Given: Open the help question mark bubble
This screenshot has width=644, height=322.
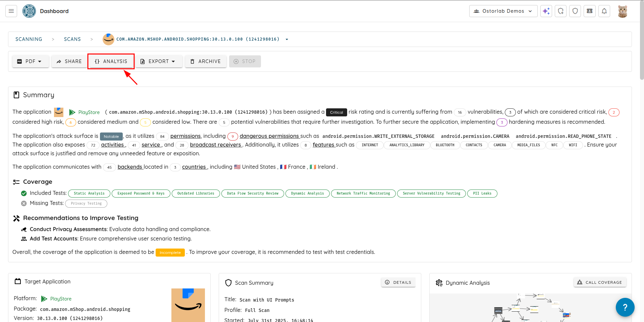Looking at the screenshot, I should pyautogui.click(x=625, y=307).
